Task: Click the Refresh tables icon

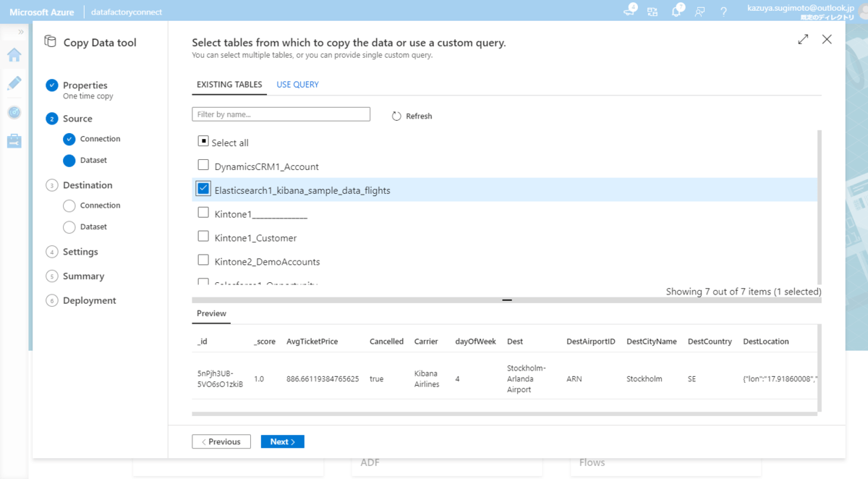Action: (396, 116)
